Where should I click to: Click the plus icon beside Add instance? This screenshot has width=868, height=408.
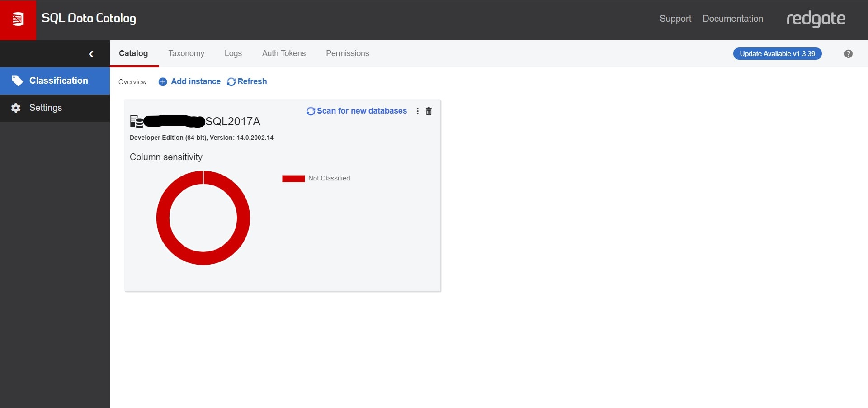(x=163, y=82)
